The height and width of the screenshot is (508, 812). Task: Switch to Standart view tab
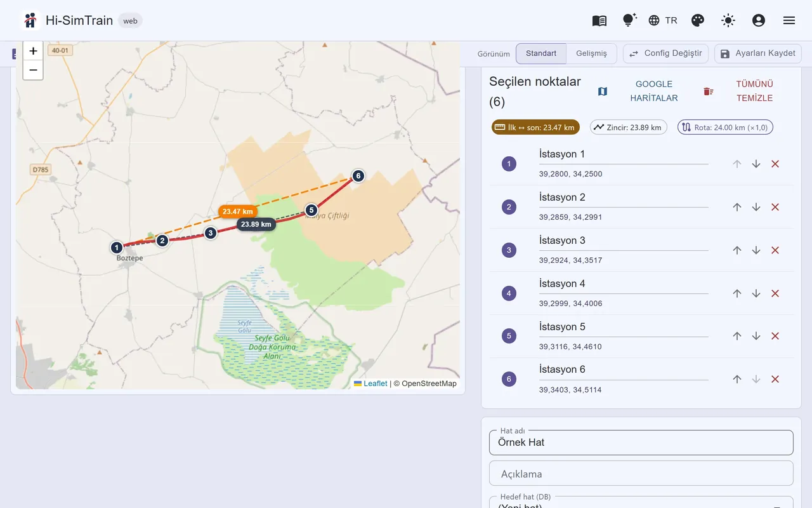541,53
